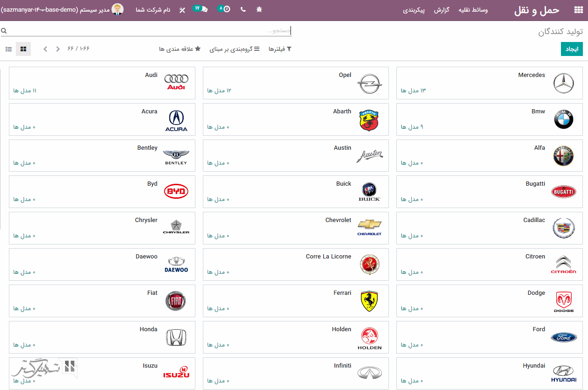Click the Citroen logo
This screenshot has width=588, height=390.
[x=563, y=265]
